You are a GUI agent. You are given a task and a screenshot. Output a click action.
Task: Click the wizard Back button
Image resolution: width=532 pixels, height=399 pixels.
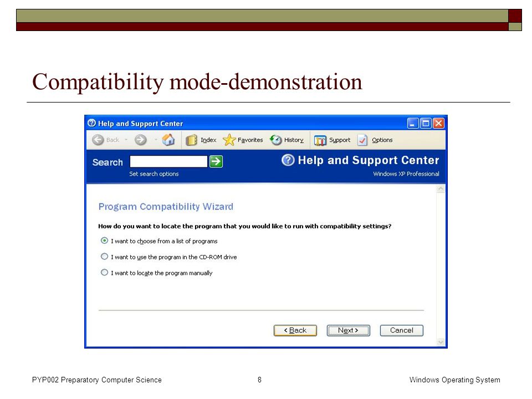(295, 330)
